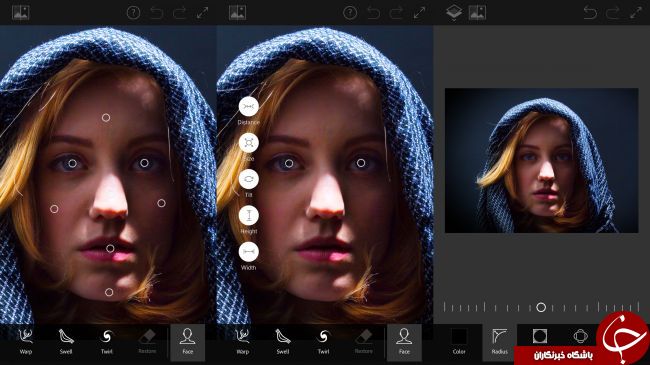Viewport: 650px width, 365px height.
Task: Choose the Restore eraser in the middle screen
Action: point(364,342)
